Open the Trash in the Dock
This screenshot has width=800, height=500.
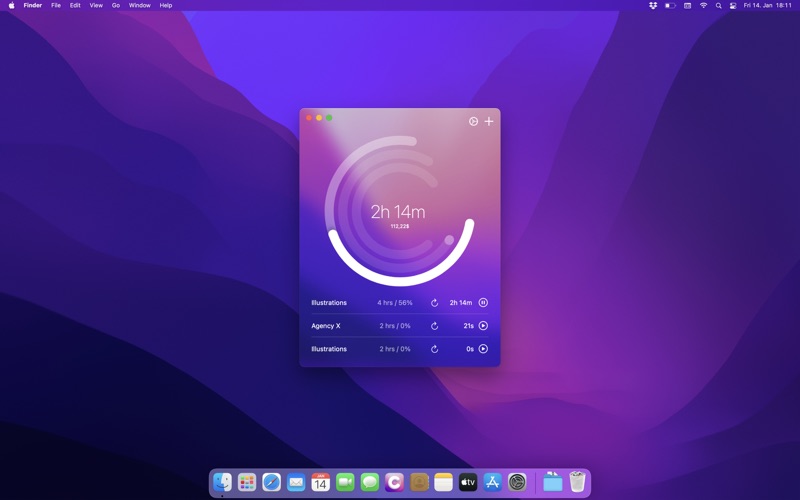pos(577,482)
